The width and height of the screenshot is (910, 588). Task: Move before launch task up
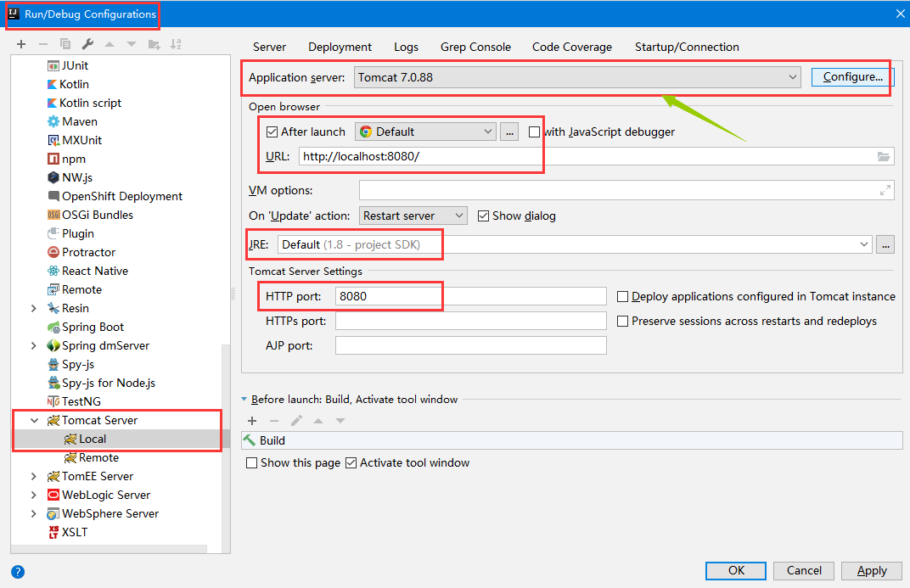318,421
